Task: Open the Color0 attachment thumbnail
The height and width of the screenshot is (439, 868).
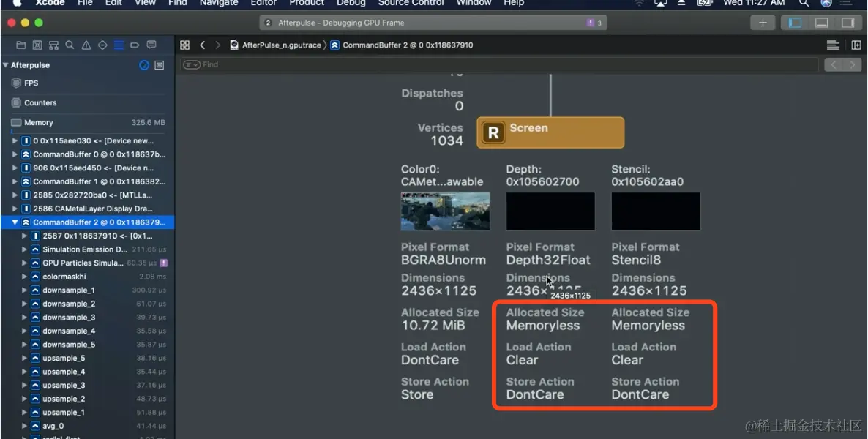Action: coord(445,211)
